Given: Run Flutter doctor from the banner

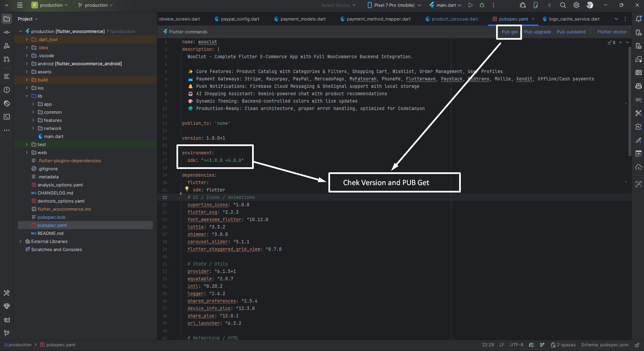Looking at the screenshot, I should pyautogui.click(x=611, y=32).
